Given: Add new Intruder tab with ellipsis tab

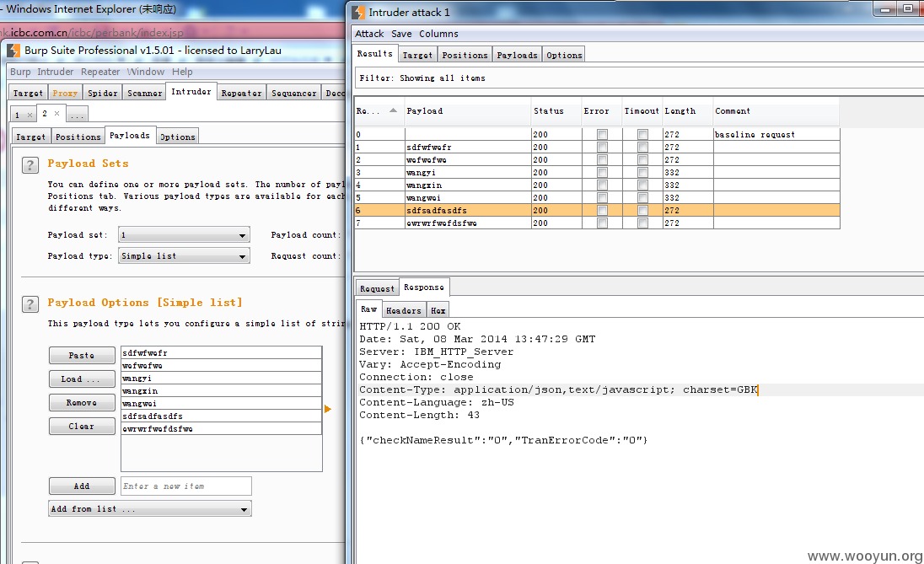Looking at the screenshot, I should click(x=77, y=115).
